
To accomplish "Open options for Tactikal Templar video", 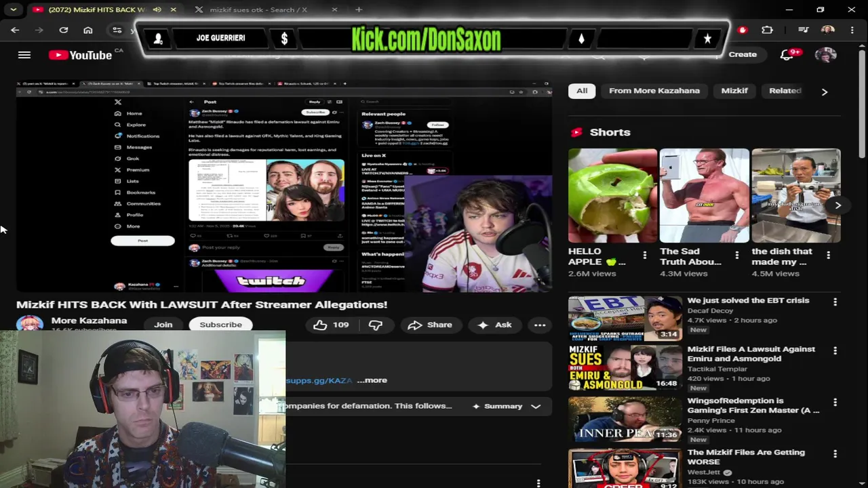I will click(835, 350).
